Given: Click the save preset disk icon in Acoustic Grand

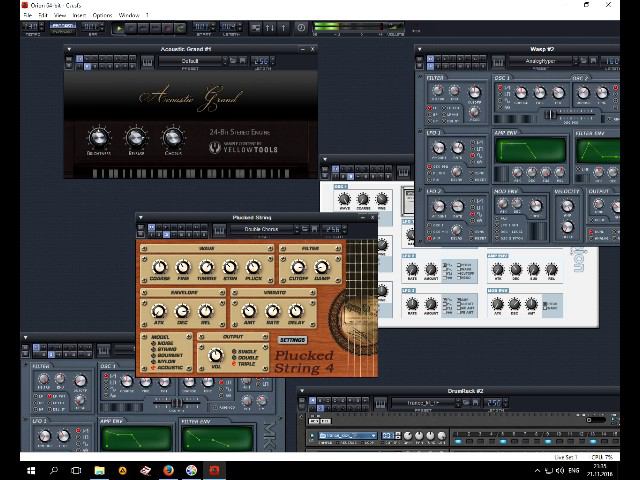Looking at the screenshot, I should tap(242, 60).
